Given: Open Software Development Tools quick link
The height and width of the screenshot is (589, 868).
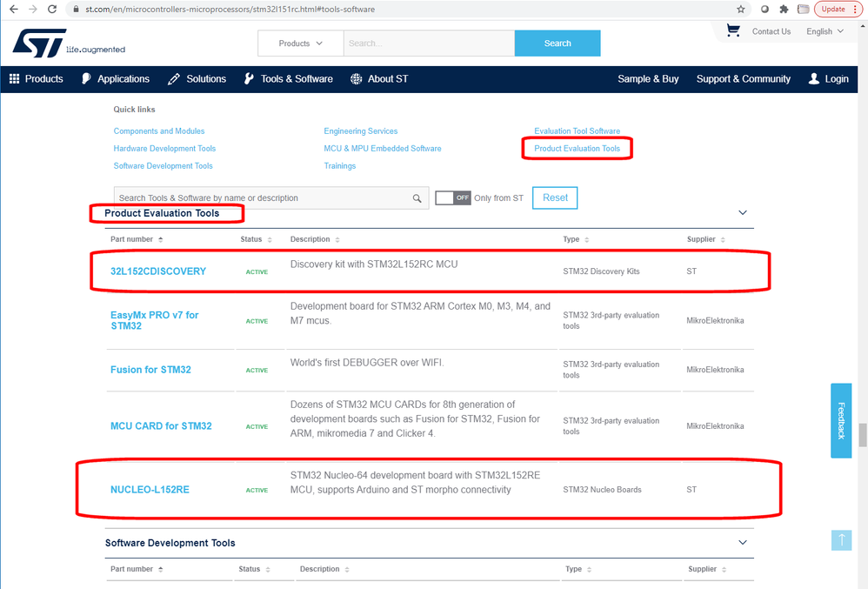Looking at the screenshot, I should click(163, 166).
